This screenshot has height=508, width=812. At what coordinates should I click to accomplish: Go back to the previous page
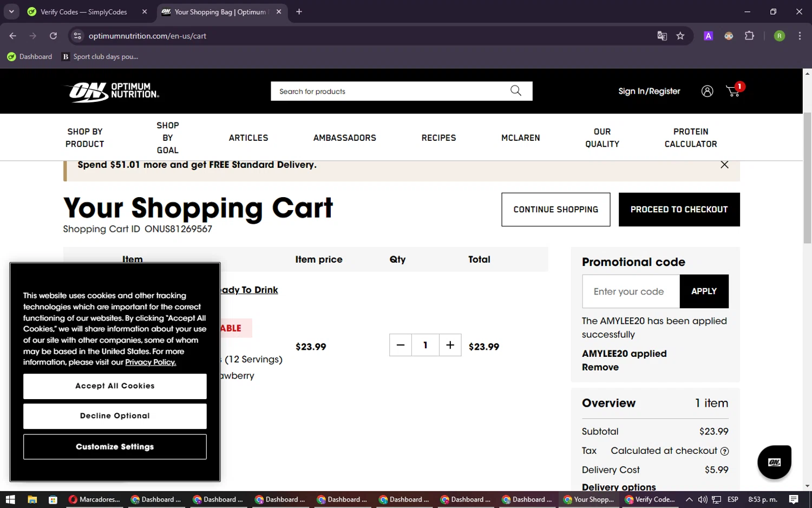click(13, 36)
